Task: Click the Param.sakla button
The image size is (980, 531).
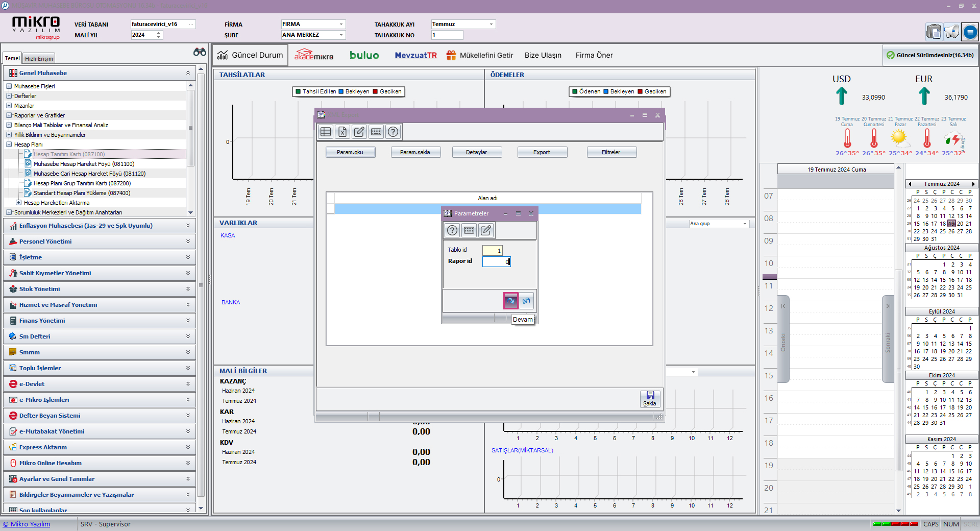Action: point(415,152)
